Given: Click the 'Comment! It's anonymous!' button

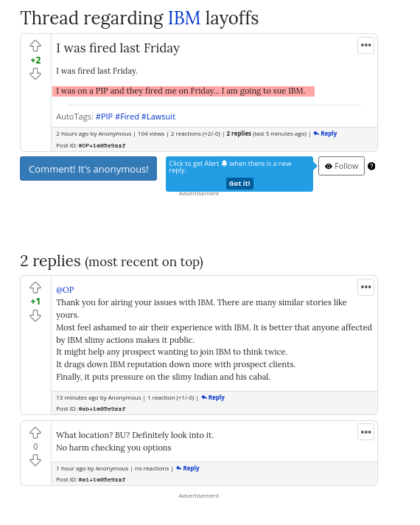Looking at the screenshot, I should tap(88, 168).
